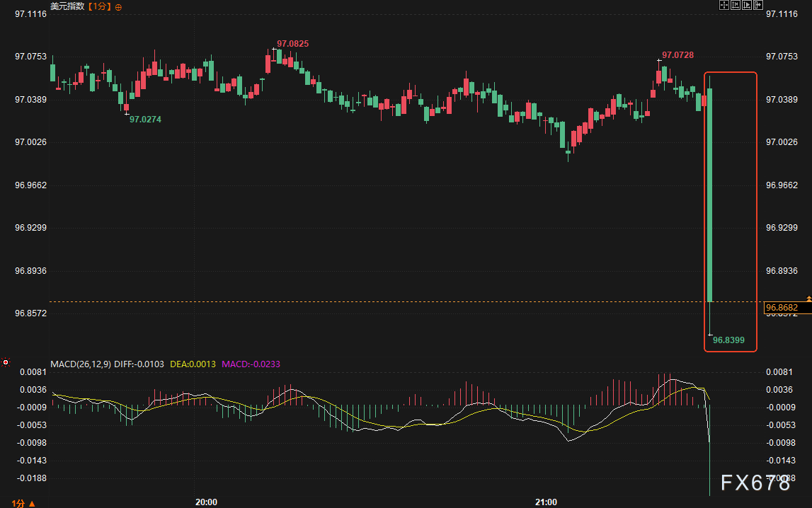Click the FX678 watermark logo
Screen dimensions: 812x508
(755, 483)
